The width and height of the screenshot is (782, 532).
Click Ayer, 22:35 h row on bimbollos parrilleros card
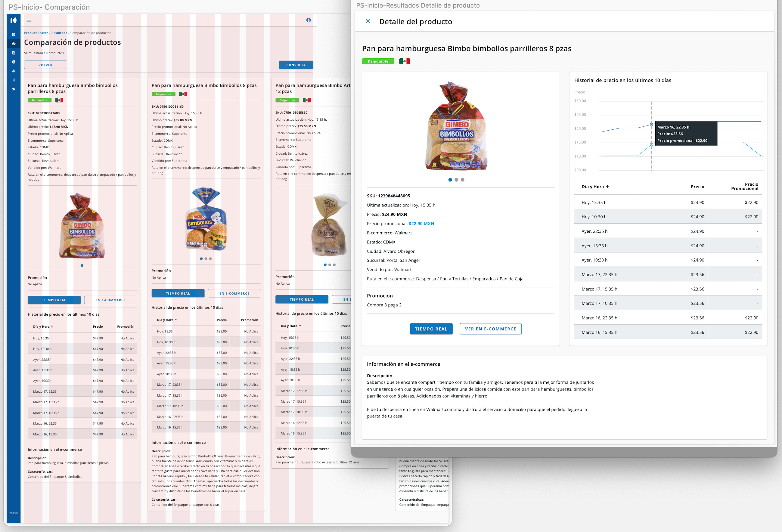point(82,360)
